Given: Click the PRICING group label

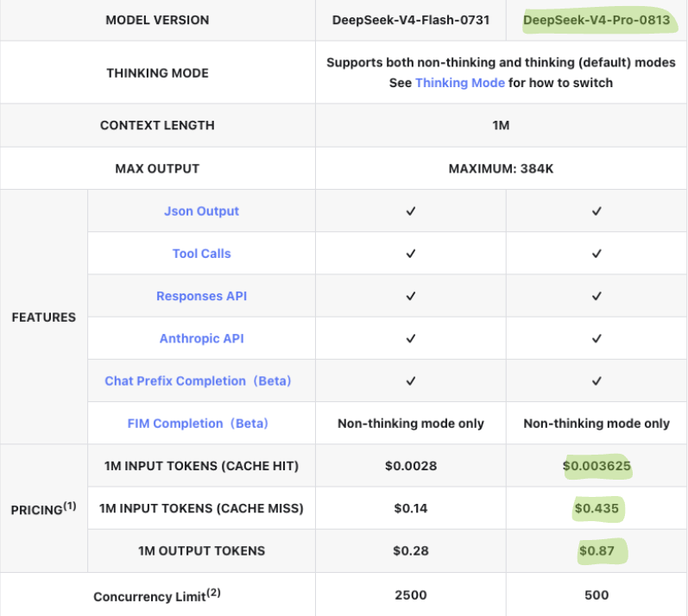Looking at the screenshot, I should point(43,509).
